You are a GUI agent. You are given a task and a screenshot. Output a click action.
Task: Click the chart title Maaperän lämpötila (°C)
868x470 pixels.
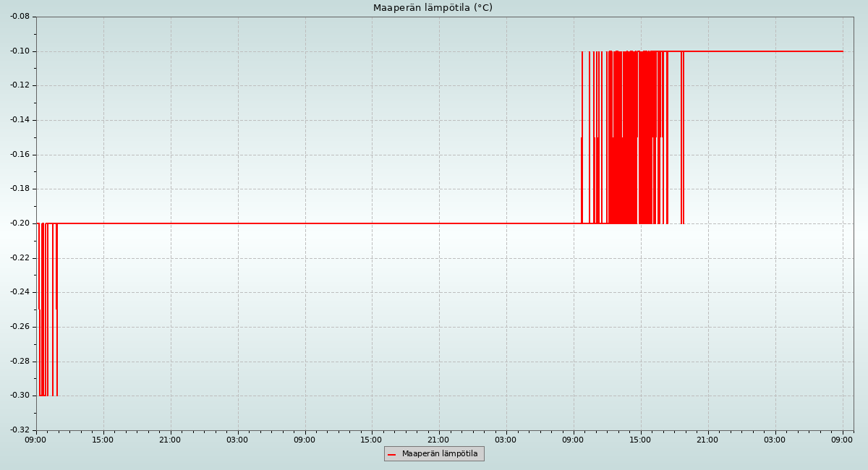coord(433,8)
